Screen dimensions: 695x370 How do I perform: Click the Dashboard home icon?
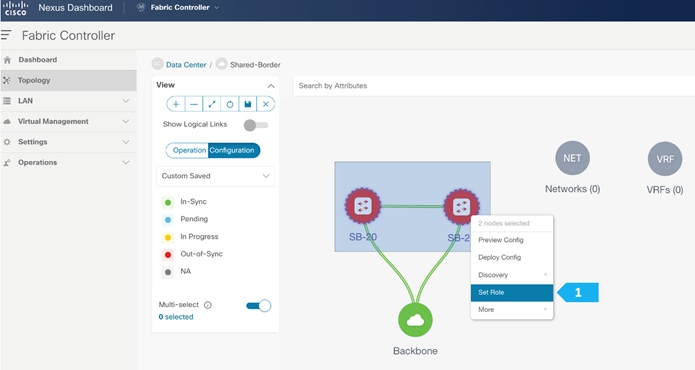click(x=7, y=60)
